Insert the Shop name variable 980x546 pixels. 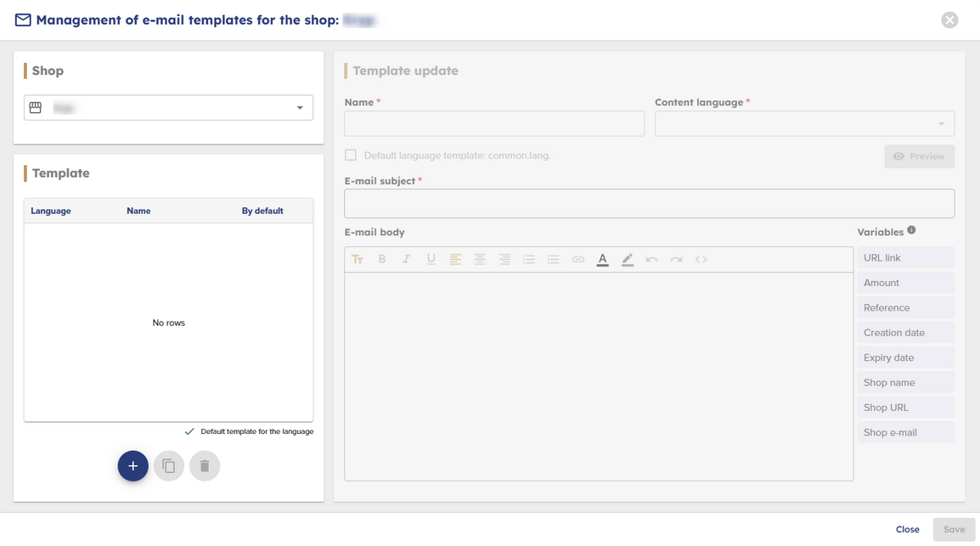(905, 382)
